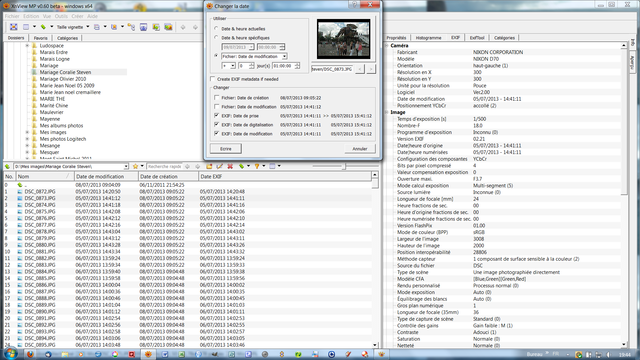
Task: Click the Annuler button
Action: pyautogui.click(x=360, y=149)
